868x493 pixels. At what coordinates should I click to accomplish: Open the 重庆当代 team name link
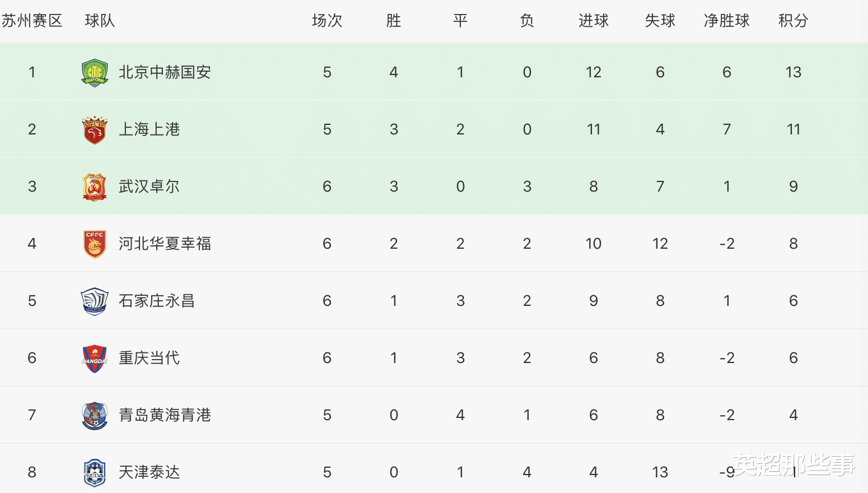tap(149, 358)
